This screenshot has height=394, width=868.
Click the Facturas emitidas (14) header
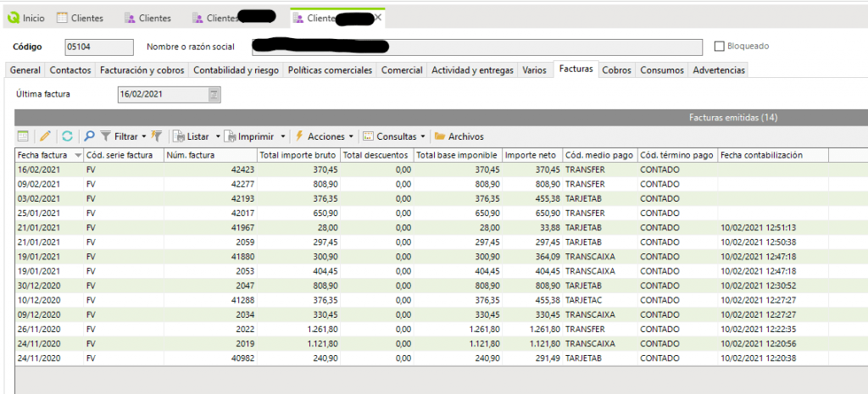pos(734,117)
